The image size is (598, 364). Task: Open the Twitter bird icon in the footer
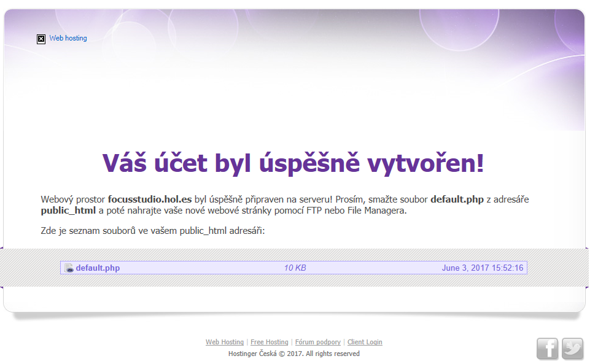(572, 349)
